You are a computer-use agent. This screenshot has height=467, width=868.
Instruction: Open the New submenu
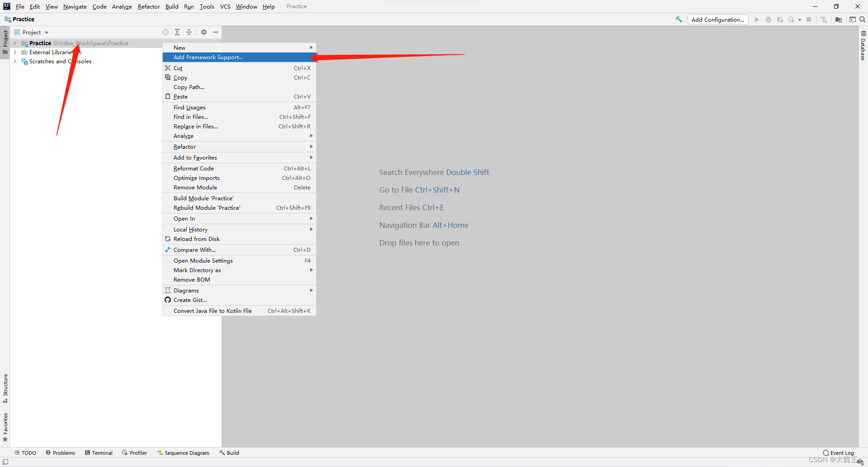(239, 48)
